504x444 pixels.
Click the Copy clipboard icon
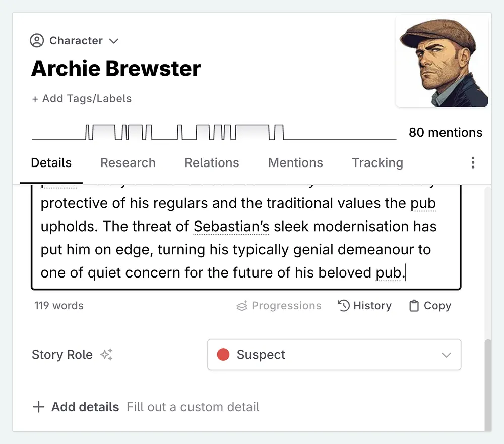(414, 306)
